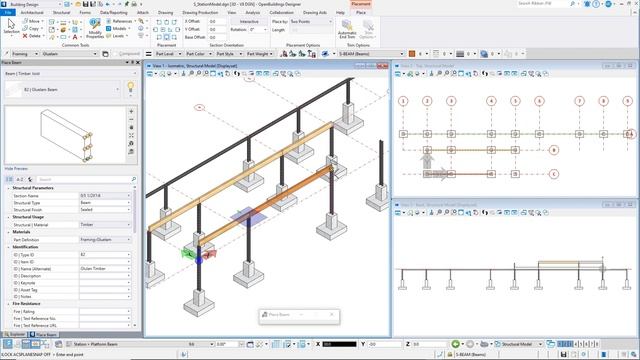Click the Search Ribbon input field
The width and height of the screenshot is (640, 360).
coord(542,4)
